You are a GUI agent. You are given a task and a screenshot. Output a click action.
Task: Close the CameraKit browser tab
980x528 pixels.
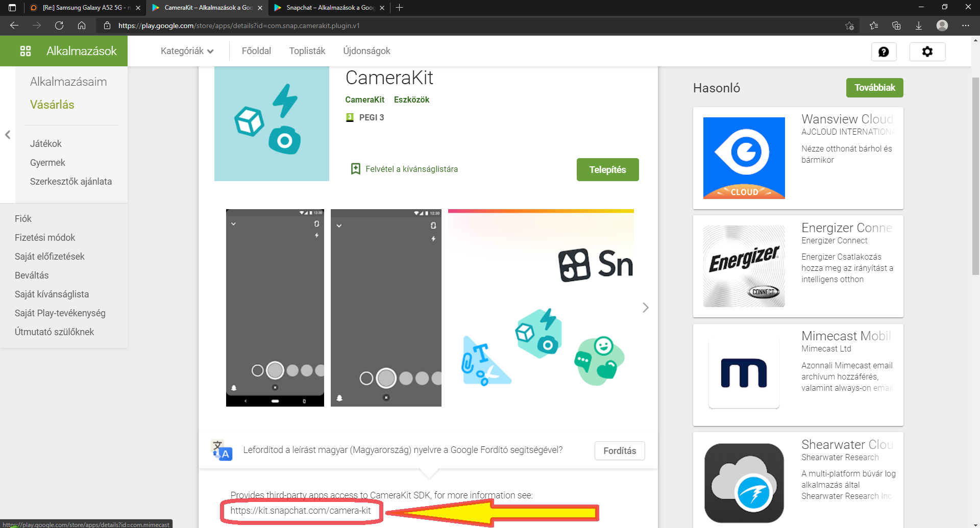pyautogui.click(x=260, y=8)
